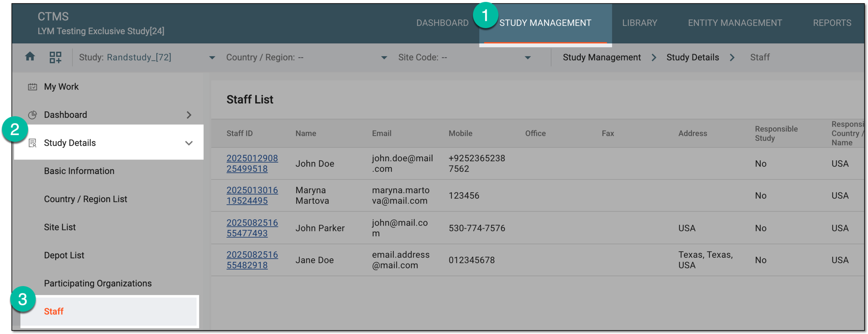Screen dimensions: 868x334
Task: Click Study Details breadcrumb
Action: (693, 57)
